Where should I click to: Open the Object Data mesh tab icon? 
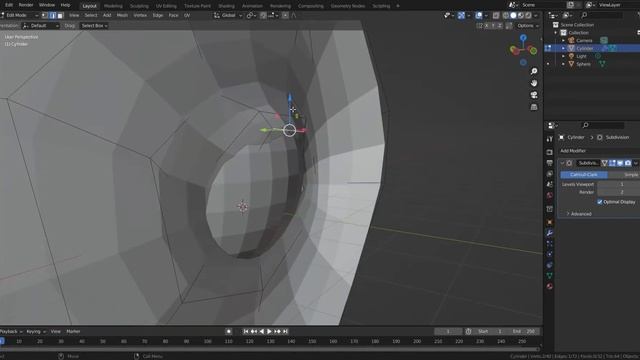549,276
